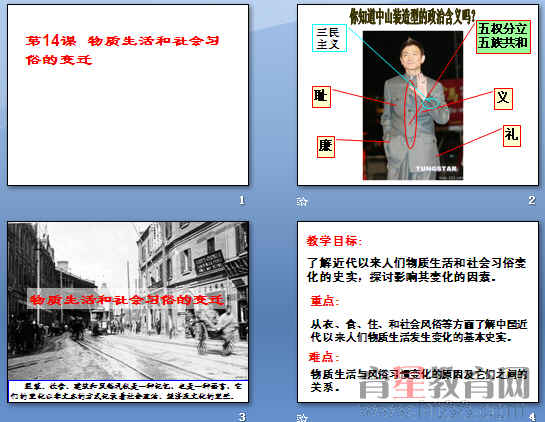Click the red 物质生活和社会习俗的变迁 banner on slide 3

pos(127,299)
